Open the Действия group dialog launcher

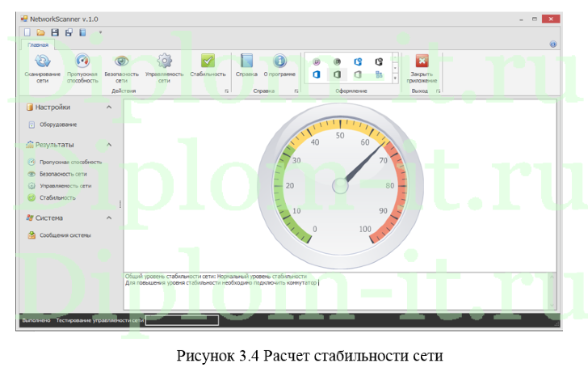pyautogui.click(x=226, y=91)
